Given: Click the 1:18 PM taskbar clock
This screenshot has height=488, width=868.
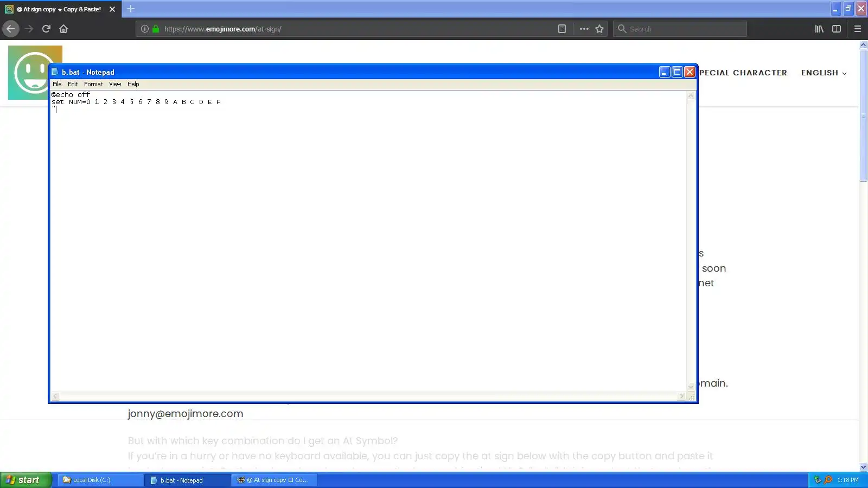Looking at the screenshot, I should 848,480.
